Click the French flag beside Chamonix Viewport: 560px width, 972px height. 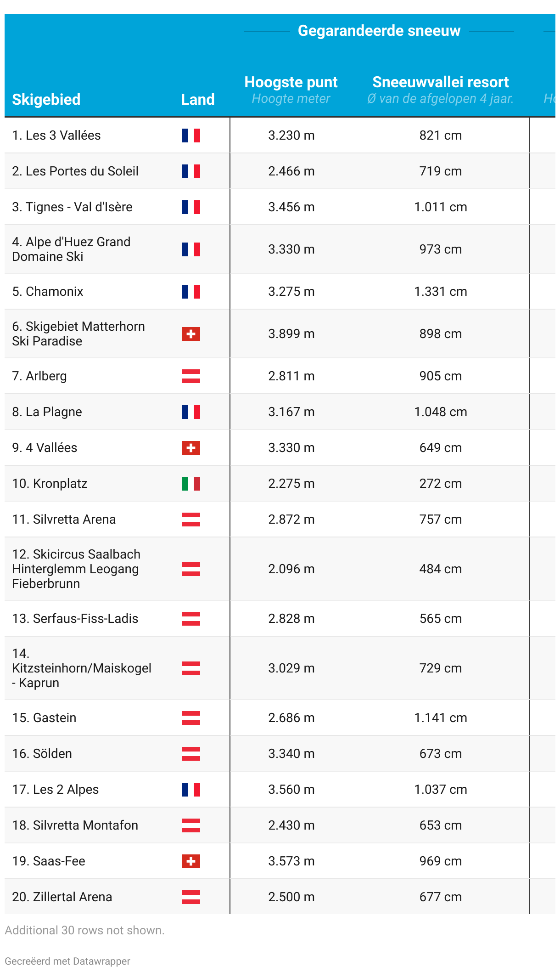point(191,292)
